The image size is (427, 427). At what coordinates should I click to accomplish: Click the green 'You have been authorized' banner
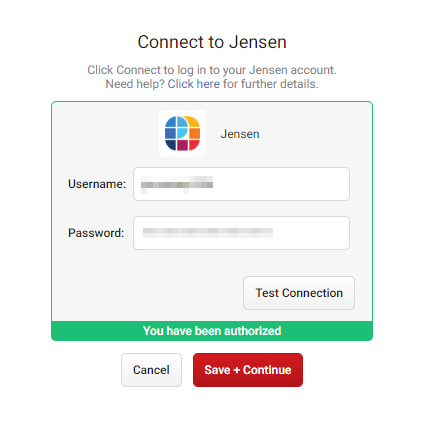pyautogui.click(x=212, y=331)
